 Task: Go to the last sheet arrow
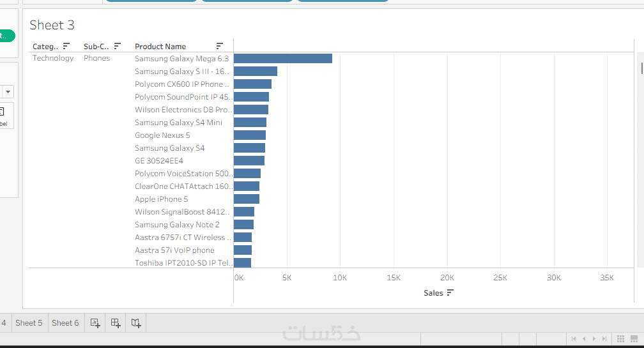[x=604, y=338]
